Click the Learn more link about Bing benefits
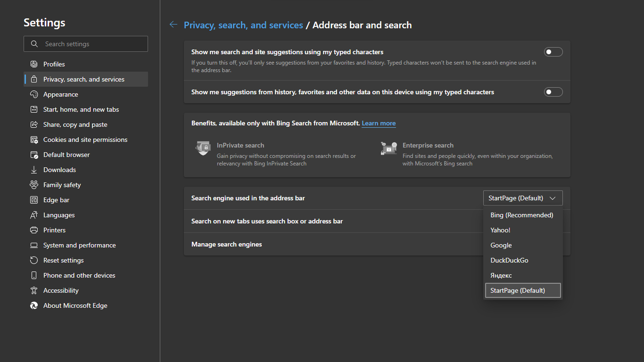This screenshot has width=644, height=362. (x=379, y=123)
